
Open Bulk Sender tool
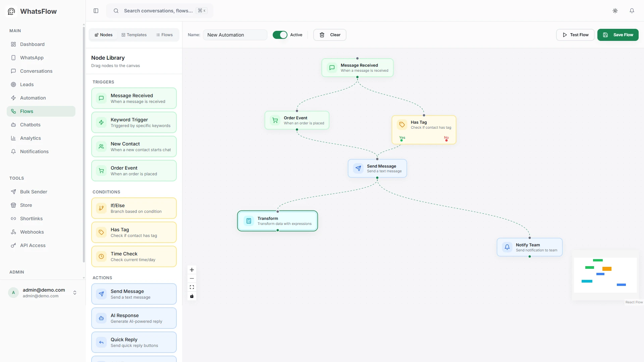click(41, 192)
